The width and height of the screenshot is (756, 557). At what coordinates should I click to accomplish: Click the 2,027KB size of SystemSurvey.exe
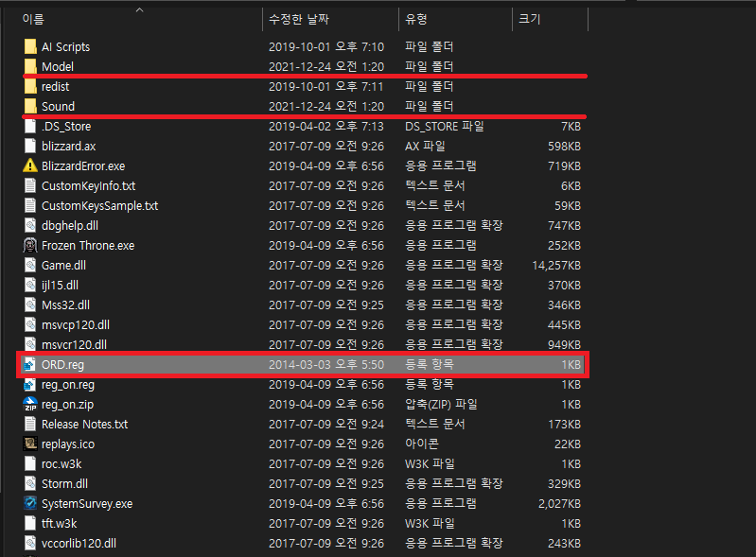click(x=559, y=503)
